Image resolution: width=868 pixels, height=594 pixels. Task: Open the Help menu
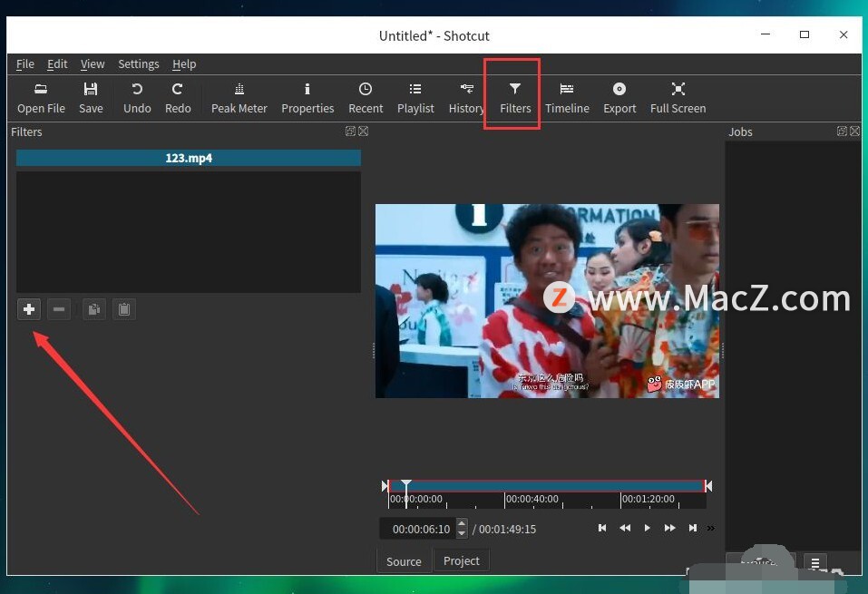184,64
